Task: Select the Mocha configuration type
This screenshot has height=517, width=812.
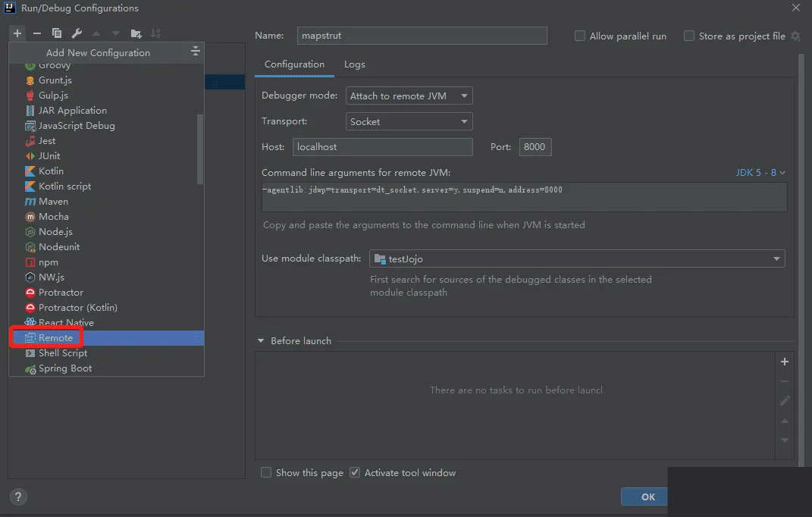Action: 106,217
